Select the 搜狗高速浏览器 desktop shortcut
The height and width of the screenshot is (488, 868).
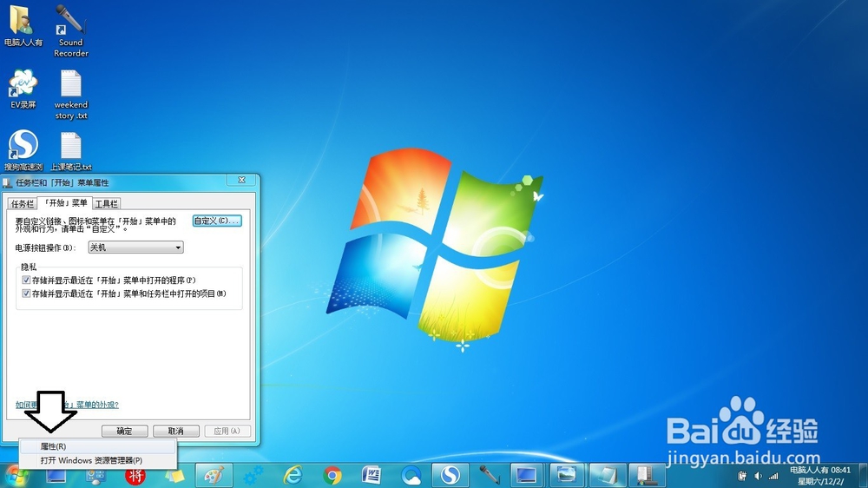pyautogui.click(x=23, y=150)
